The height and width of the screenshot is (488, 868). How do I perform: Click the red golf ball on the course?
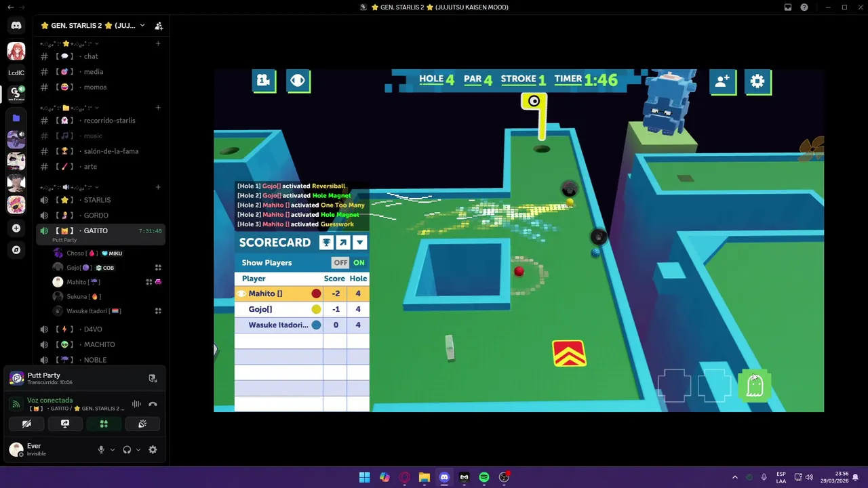click(519, 272)
